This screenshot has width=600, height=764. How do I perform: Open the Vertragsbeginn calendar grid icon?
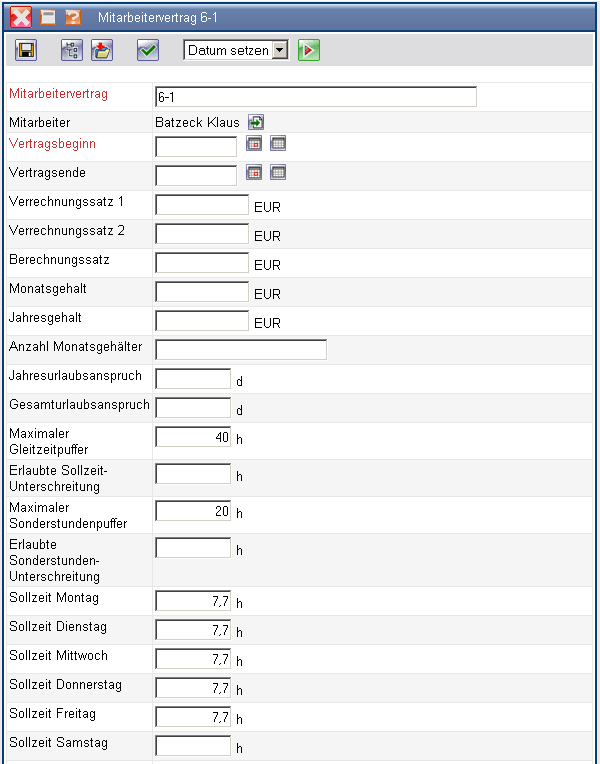278,144
